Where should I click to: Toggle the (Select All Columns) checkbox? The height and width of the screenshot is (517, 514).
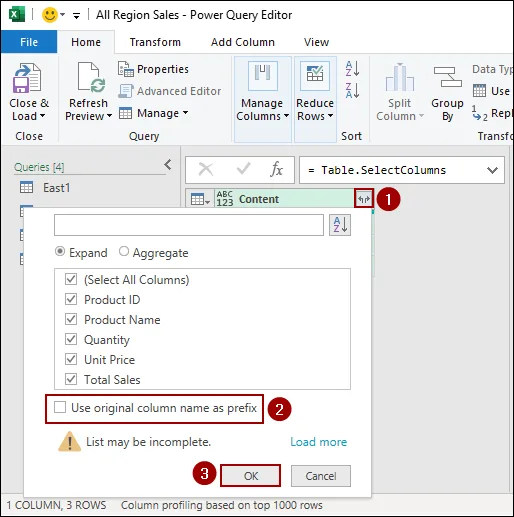71,279
